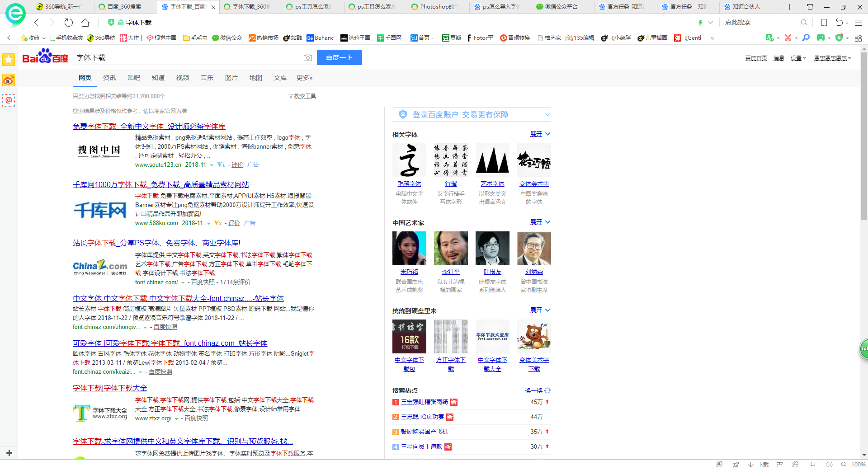Expand the 中国艺术家 section

pyautogui.click(x=540, y=222)
